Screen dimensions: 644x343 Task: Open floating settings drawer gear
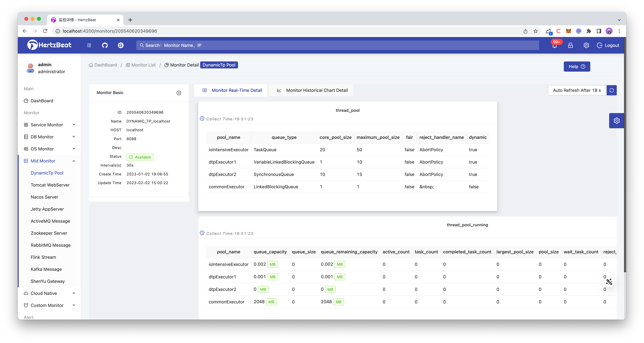[616, 121]
